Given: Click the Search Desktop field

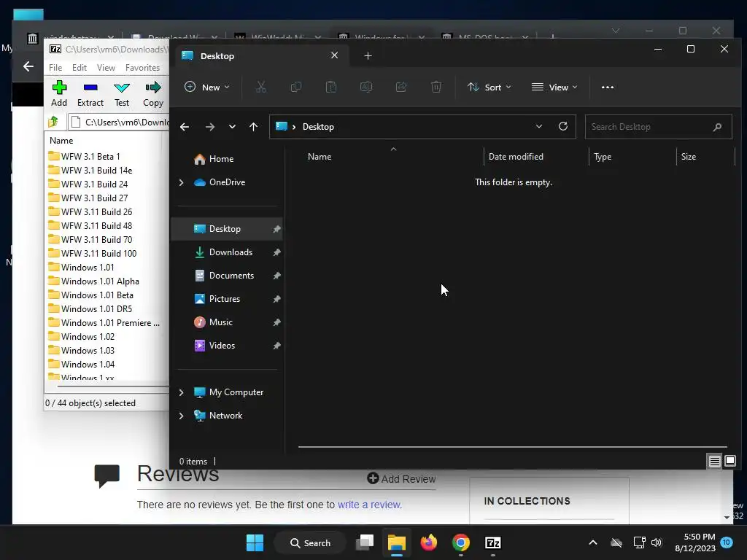Looking at the screenshot, I should (x=658, y=127).
